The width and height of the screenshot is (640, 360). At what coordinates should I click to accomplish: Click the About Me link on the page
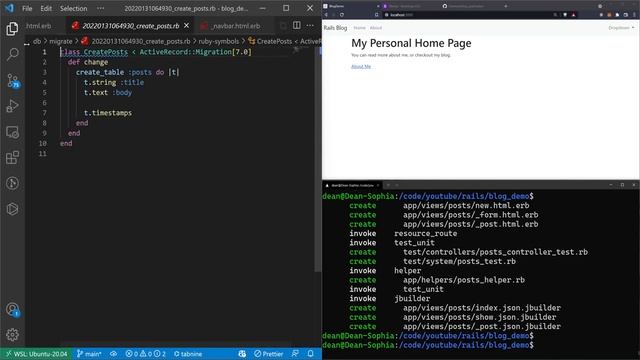tap(361, 66)
